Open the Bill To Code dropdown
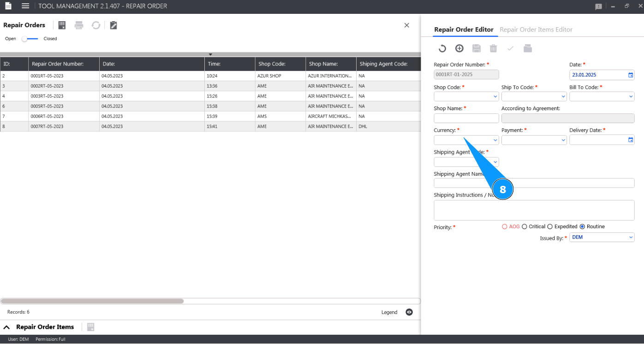This screenshot has width=644, height=344. click(x=602, y=97)
